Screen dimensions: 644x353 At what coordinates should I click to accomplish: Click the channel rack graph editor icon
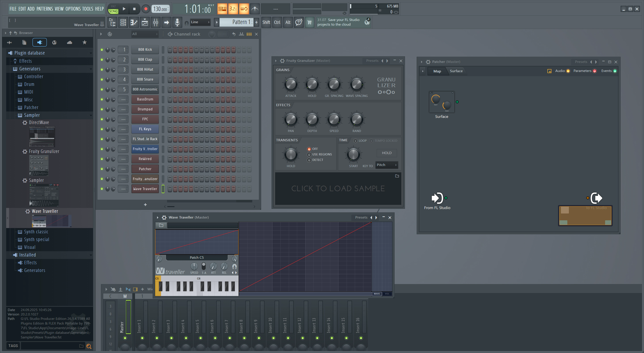click(x=241, y=34)
